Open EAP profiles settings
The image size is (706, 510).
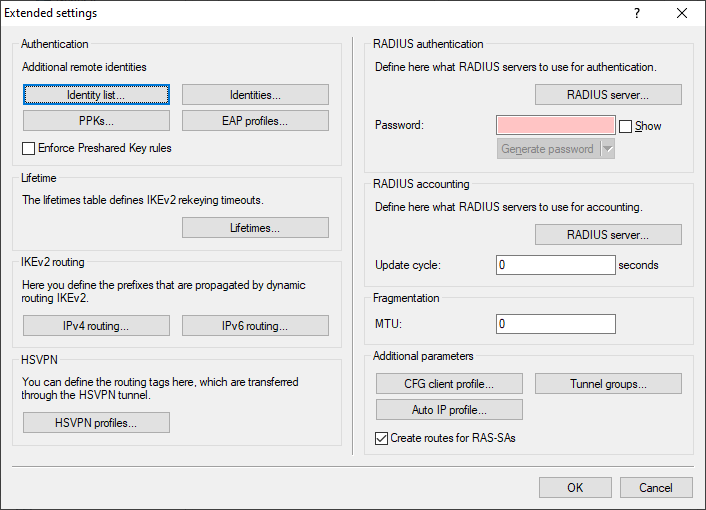pyautogui.click(x=255, y=121)
